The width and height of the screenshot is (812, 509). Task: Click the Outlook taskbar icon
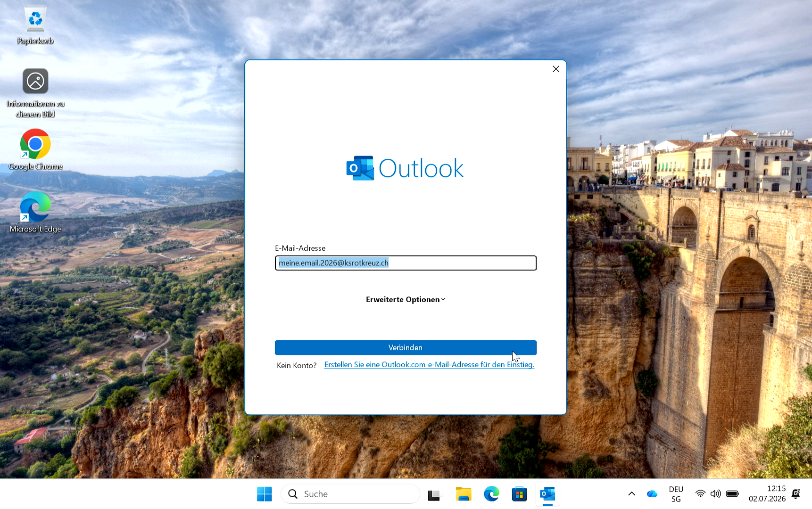point(547,494)
